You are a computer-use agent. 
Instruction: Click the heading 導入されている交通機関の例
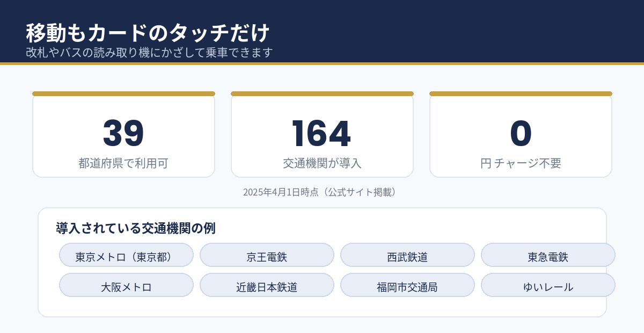[136, 228]
